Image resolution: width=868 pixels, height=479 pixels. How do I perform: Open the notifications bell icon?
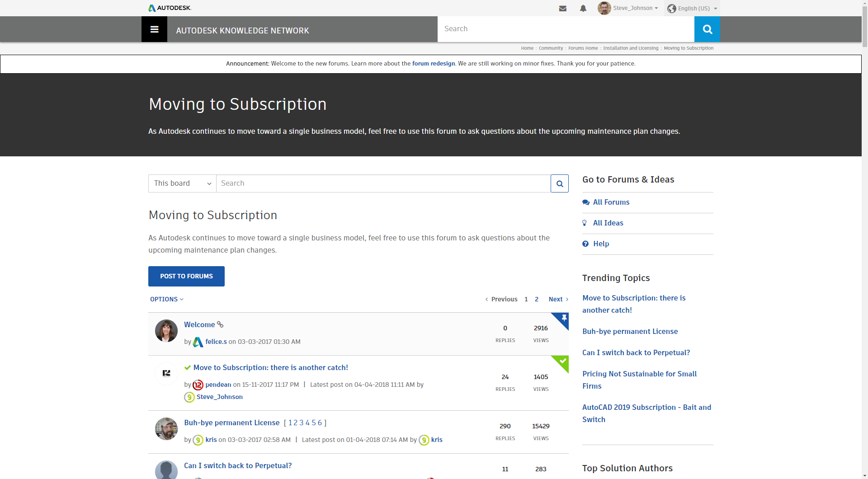tap(583, 8)
